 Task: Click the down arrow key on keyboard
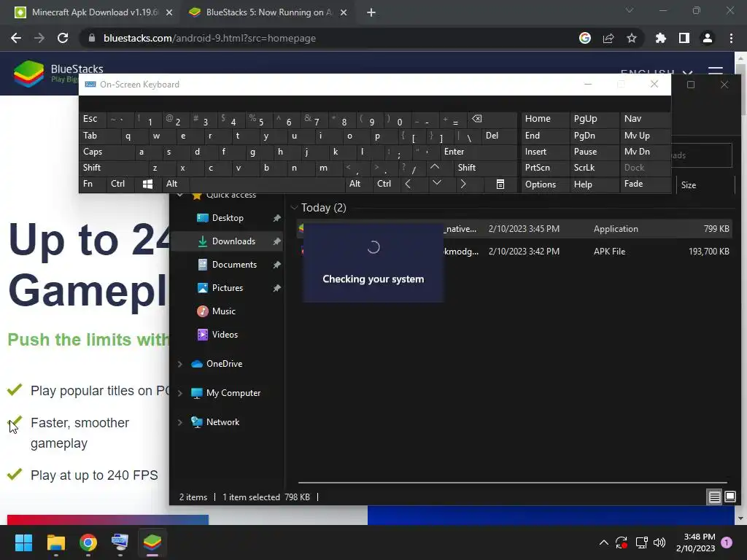(x=437, y=184)
